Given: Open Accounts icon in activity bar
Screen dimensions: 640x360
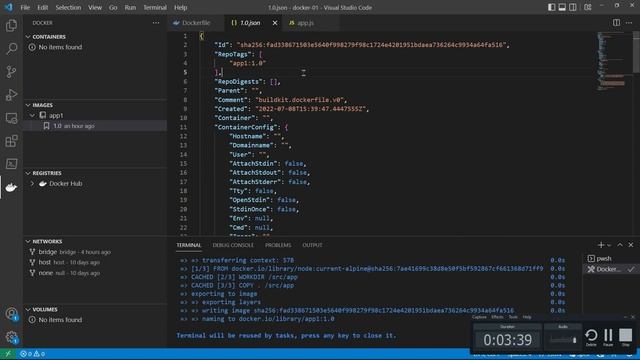Looking at the screenshot, I should click(x=11, y=313).
